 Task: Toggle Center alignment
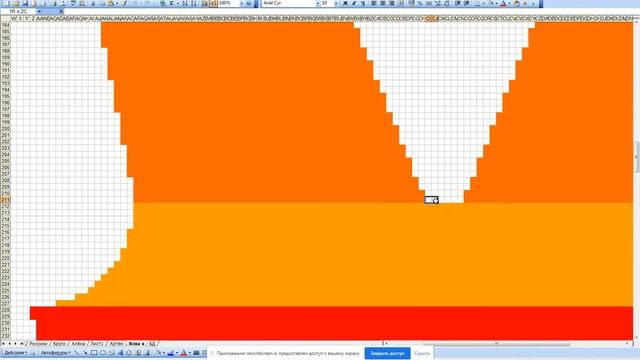383,3
